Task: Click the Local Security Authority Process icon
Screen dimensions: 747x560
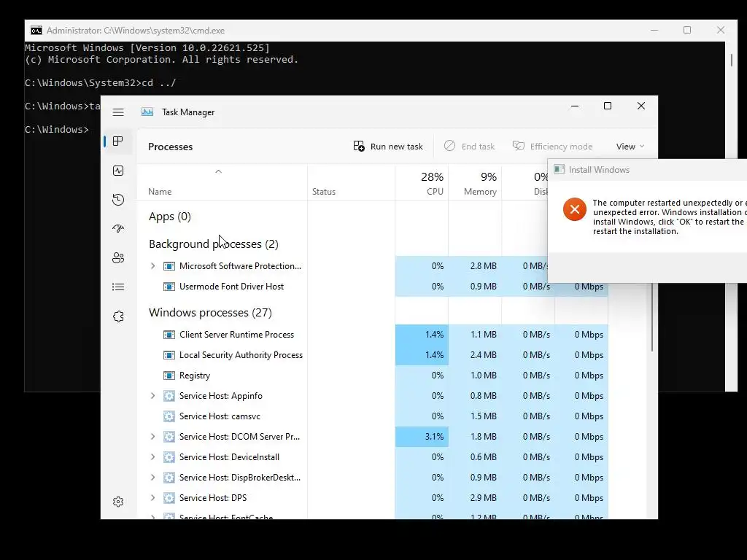Action: tap(169, 355)
